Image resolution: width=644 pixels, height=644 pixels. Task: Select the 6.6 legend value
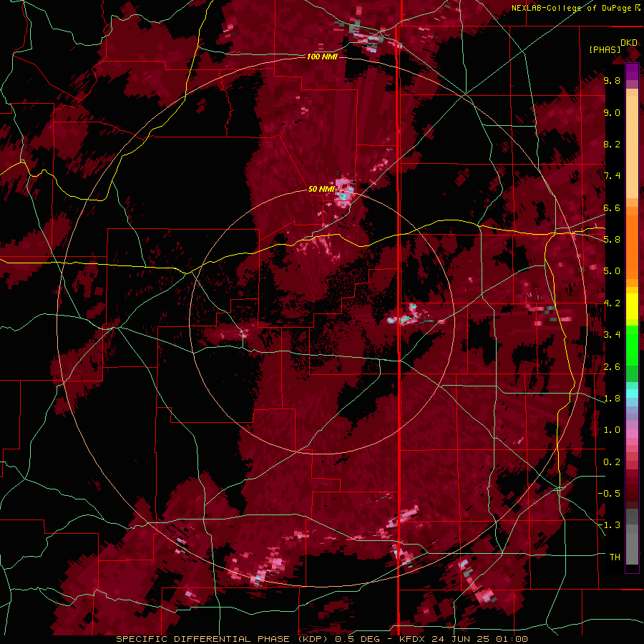612,208
